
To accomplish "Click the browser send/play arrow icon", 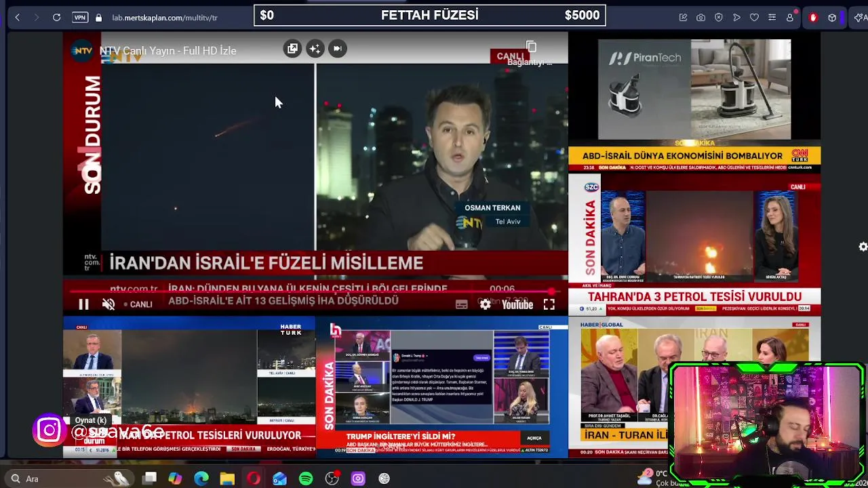I will tap(736, 18).
